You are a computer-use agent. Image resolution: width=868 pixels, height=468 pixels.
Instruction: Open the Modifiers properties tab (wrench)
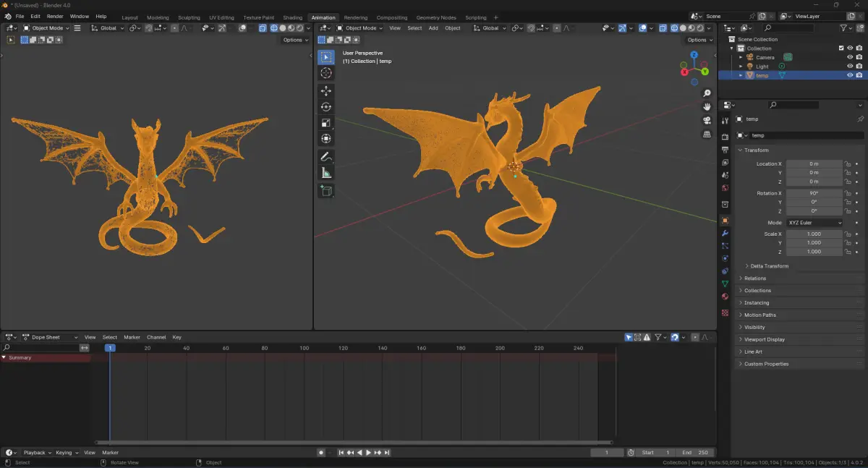click(725, 233)
